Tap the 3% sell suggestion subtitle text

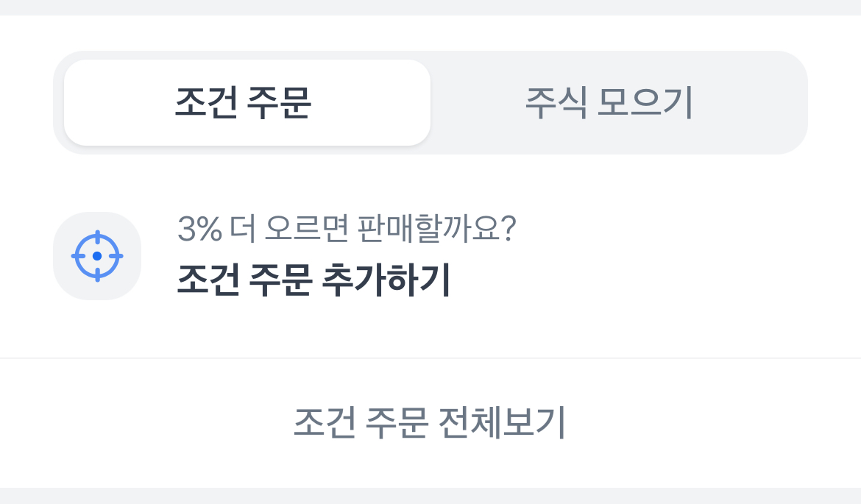[347, 231]
